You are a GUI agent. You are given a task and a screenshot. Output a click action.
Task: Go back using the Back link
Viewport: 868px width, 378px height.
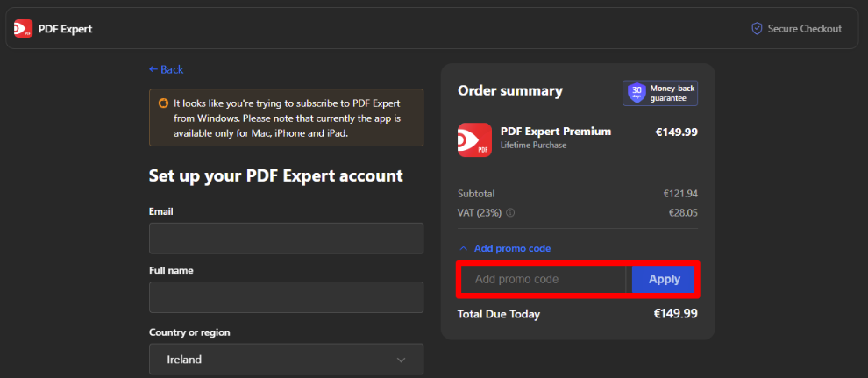pyautogui.click(x=166, y=69)
